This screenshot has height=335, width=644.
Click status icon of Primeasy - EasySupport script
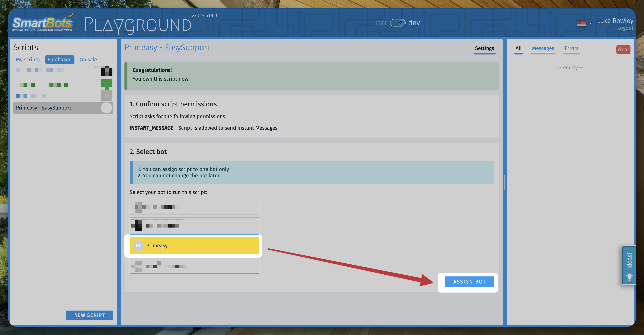click(106, 108)
